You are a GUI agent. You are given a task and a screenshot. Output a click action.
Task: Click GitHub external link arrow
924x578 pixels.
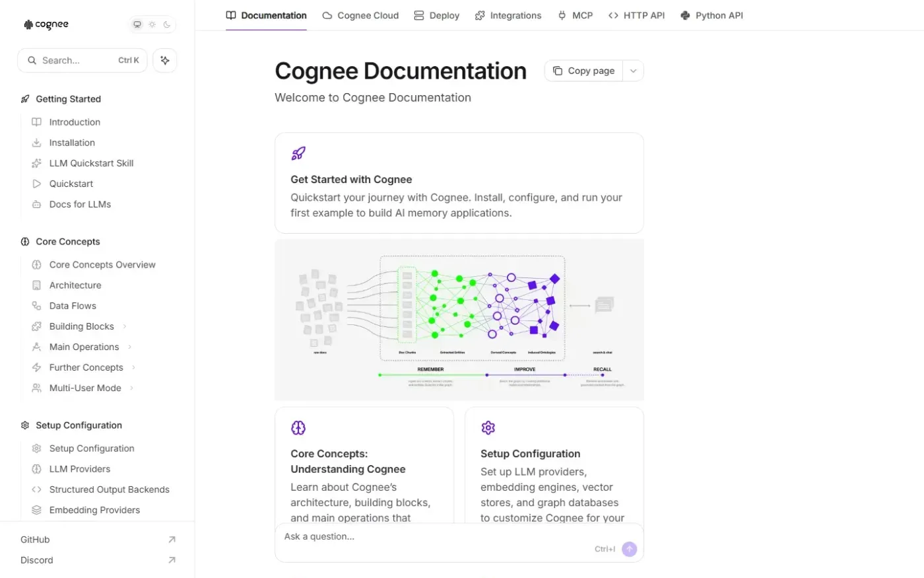click(x=172, y=540)
